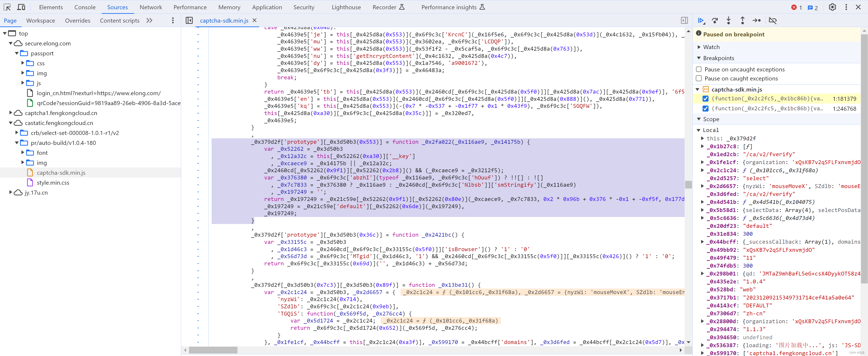Switch navigator to Overrides tab
Image resolution: width=868 pixels, height=356 pixels.
[77, 21]
